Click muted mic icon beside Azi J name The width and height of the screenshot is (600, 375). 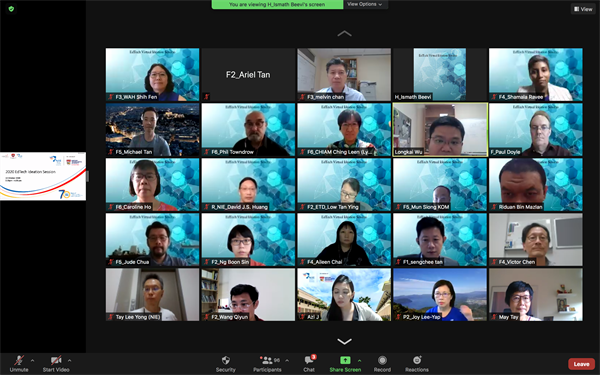(x=302, y=317)
